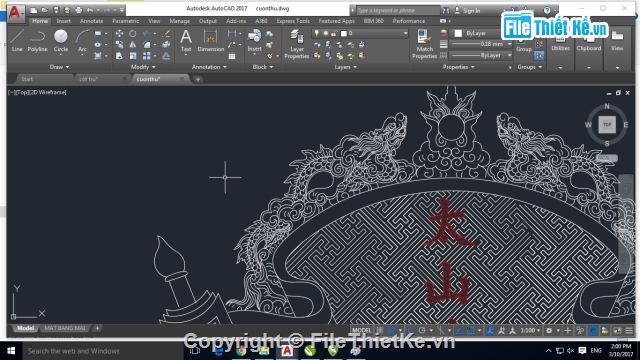Insert a Table annotation
Screen dimensions: 640x360
(232, 56)
